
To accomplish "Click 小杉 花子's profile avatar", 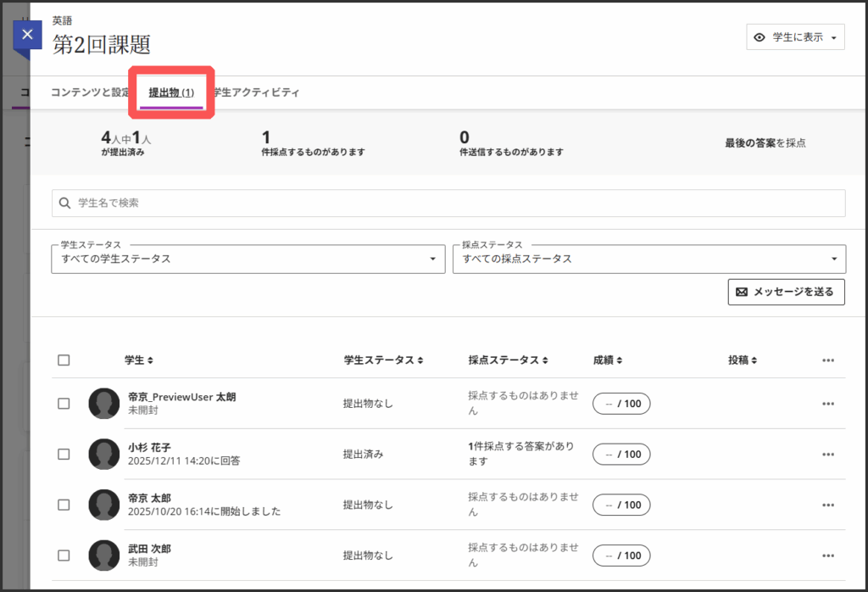I will 103,455.
